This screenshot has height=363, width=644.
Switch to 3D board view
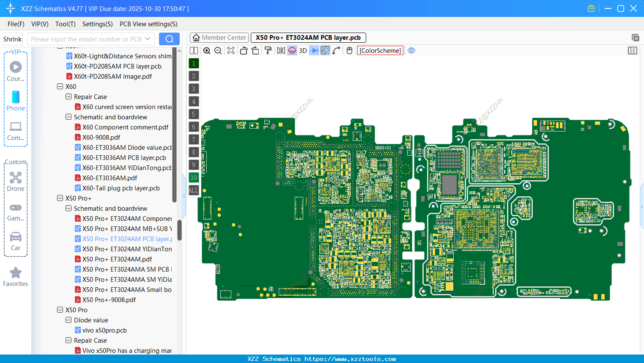[x=302, y=50]
